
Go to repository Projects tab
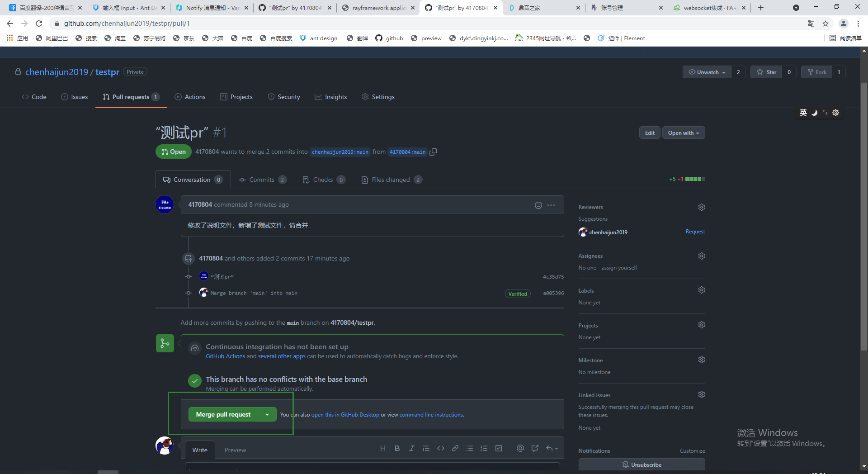click(x=236, y=97)
